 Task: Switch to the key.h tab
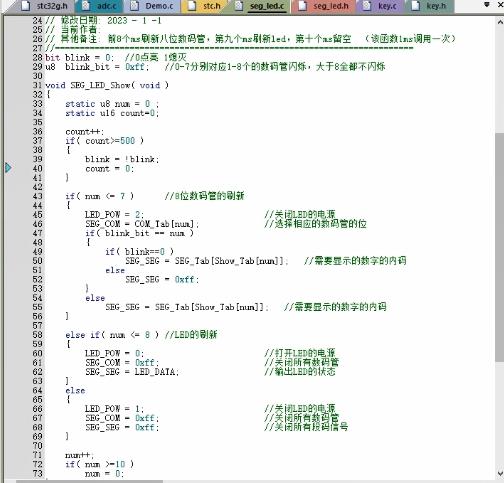click(429, 6)
